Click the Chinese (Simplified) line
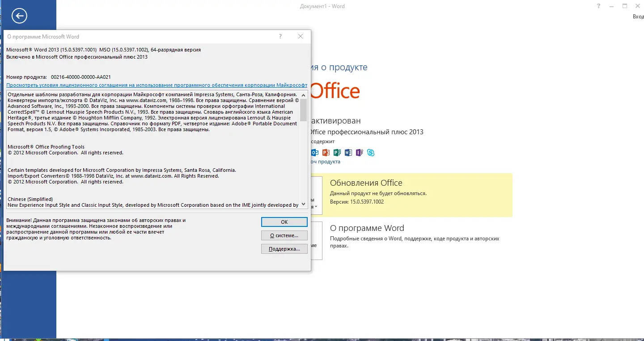 (x=30, y=199)
